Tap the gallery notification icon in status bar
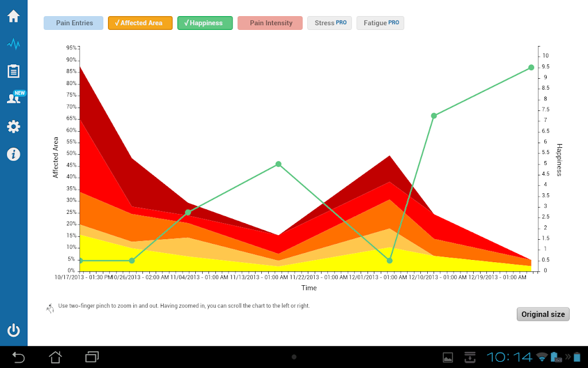588x368 pixels. click(x=448, y=358)
